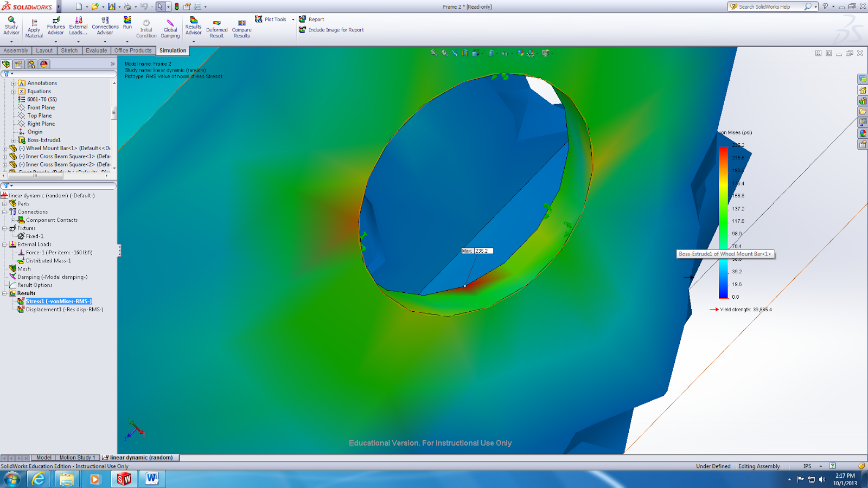Open Results Advisor

pyautogui.click(x=194, y=26)
